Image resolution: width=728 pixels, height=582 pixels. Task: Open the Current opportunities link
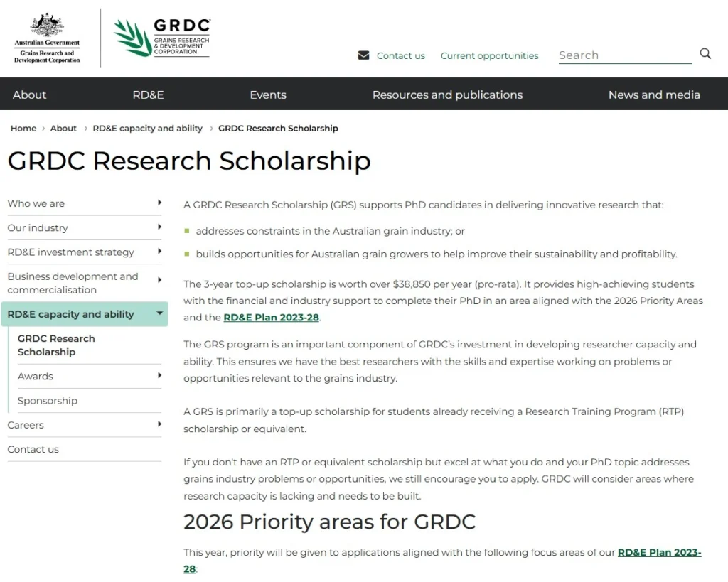tap(489, 56)
